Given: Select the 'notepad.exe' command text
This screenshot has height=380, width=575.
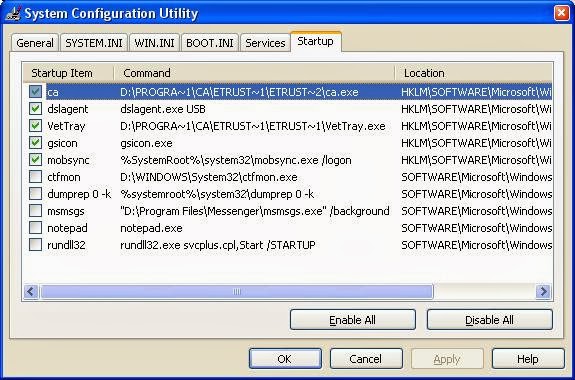Looking at the screenshot, I should tap(151, 228).
